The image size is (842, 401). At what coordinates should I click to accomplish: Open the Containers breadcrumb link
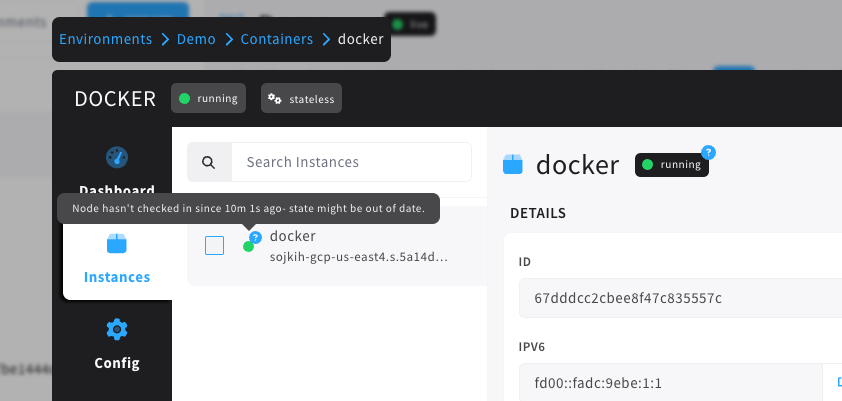click(277, 39)
